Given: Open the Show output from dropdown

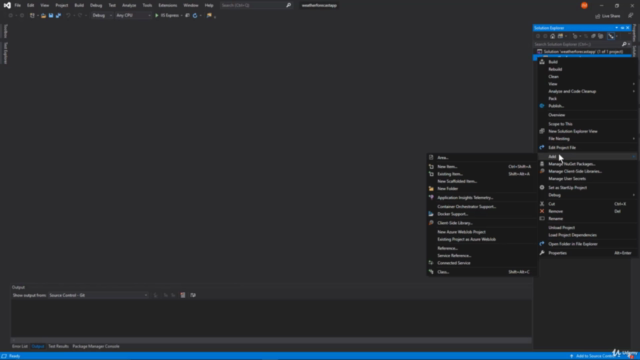Looking at the screenshot, I should point(98,295).
